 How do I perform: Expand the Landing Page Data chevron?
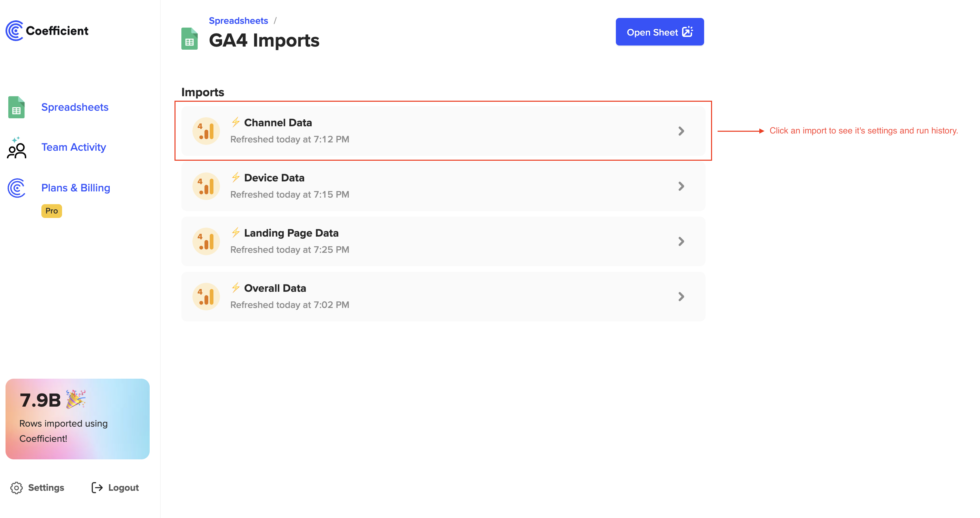(x=681, y=241)
